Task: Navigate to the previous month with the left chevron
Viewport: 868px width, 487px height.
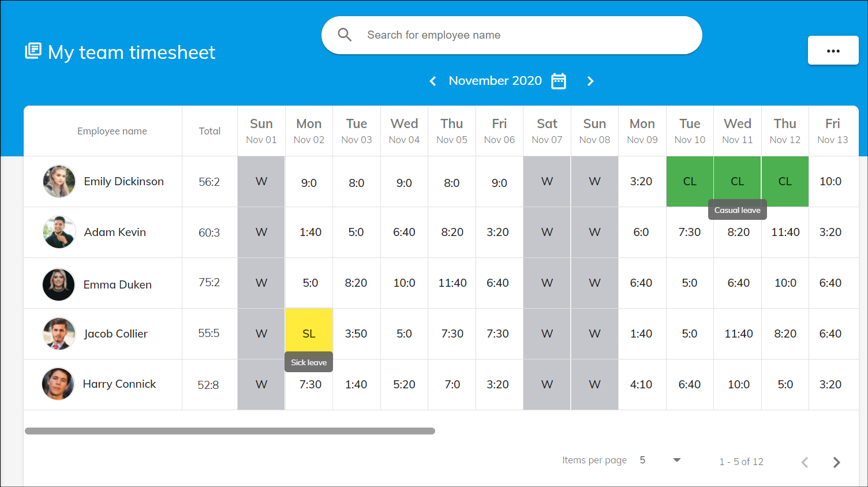Action: click(433, 81)
